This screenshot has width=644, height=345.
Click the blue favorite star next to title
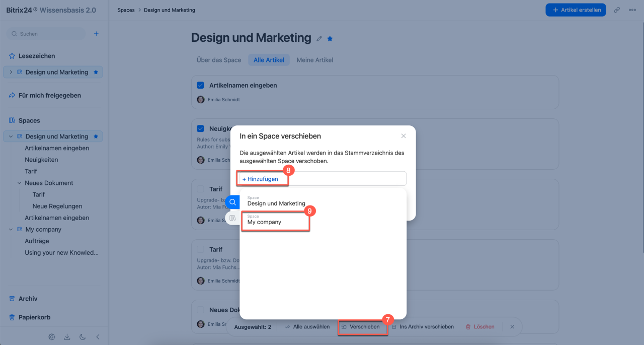tap(330, 39)
